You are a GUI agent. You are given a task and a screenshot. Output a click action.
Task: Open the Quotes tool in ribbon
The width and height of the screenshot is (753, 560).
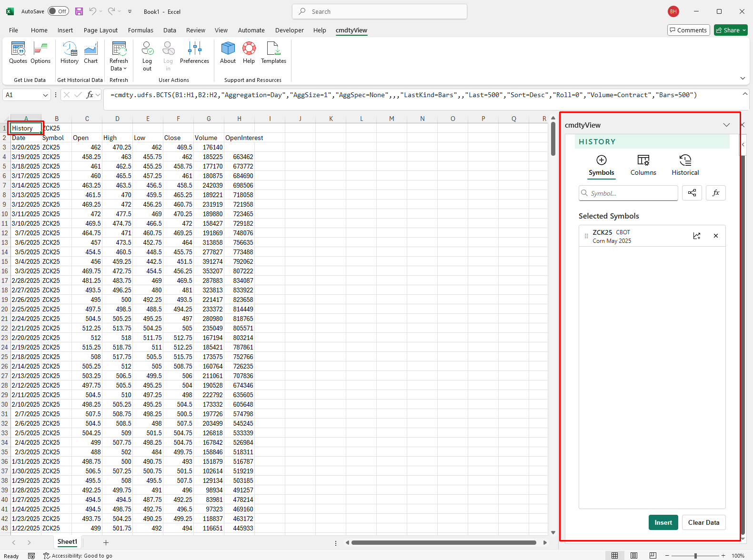[x=18, y=53]
